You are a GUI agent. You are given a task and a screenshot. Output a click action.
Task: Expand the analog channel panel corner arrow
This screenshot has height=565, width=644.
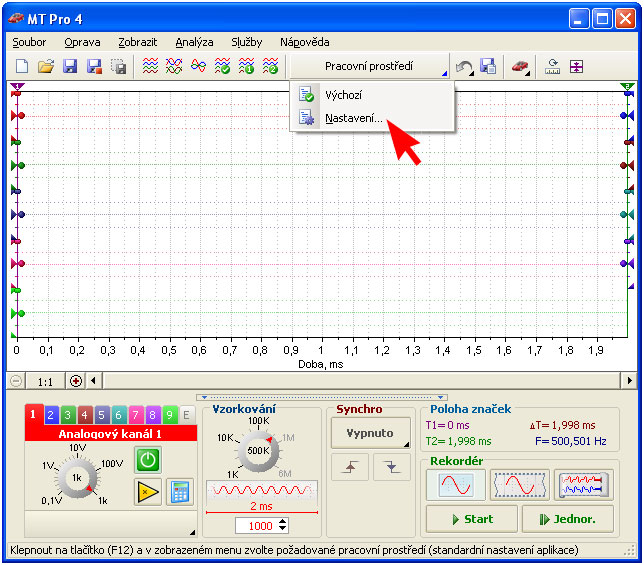click(191, 531)
